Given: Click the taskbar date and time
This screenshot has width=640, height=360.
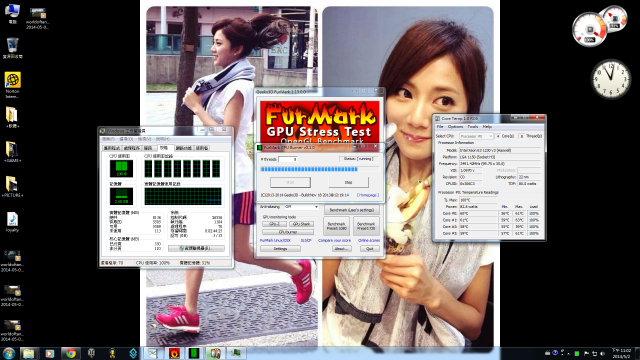Looking at the screenshot, I should pos(622,353).
